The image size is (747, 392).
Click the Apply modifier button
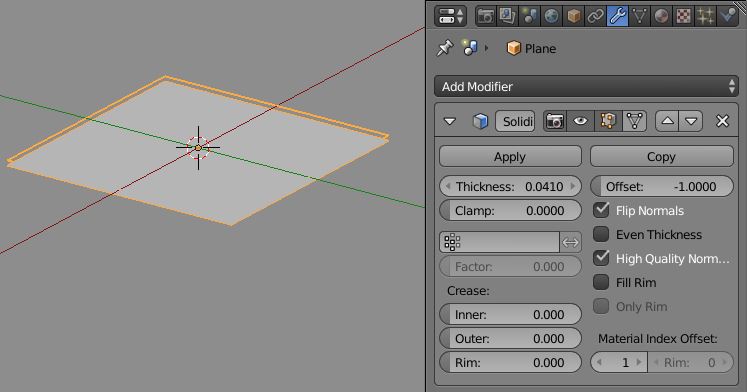point(510,157)
